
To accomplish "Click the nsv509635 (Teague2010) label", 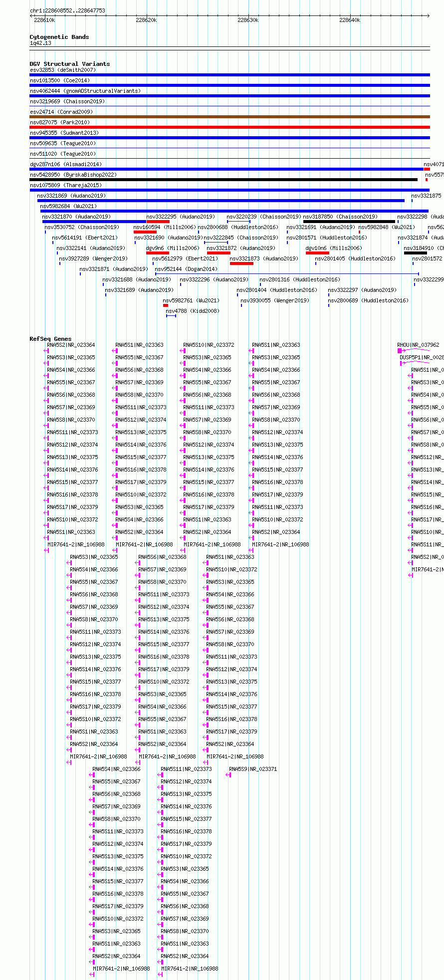I will point(63,143).
